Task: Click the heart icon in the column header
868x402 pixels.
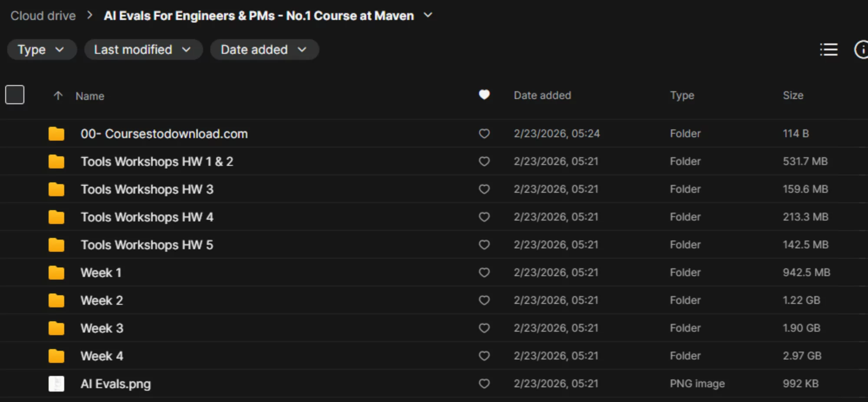Action: click(x=484, y=95)
